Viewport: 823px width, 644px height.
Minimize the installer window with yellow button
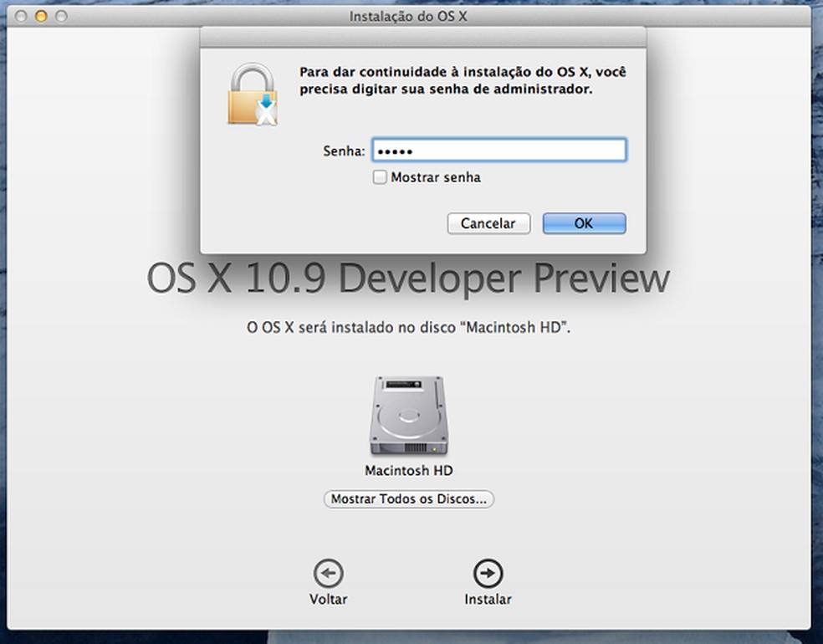point(41,16)
